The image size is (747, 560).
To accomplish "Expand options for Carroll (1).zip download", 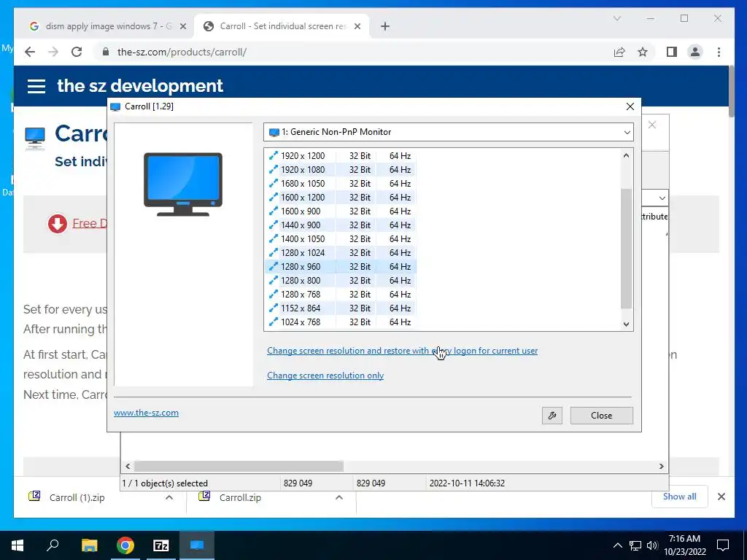I will click(169, 497).
